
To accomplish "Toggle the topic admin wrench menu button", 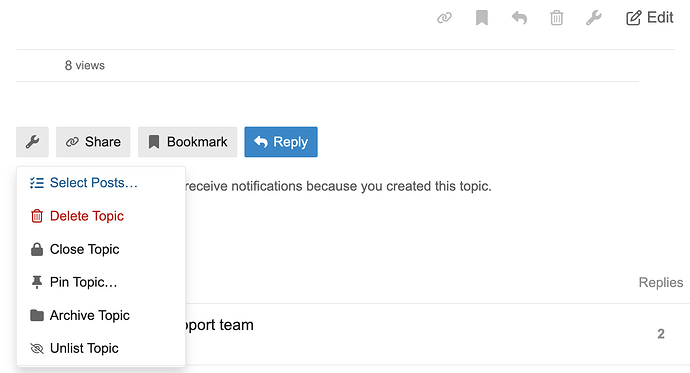I will 33,142.
